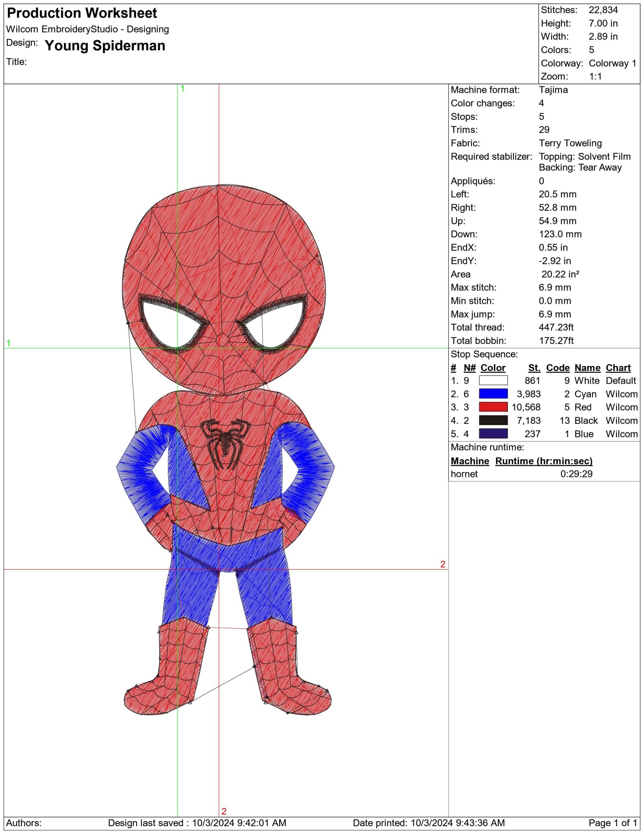The height and width of the screenshot is (834, 644).
Task: Click the dark Blue swatch row 5
Action: pos(493,434)
